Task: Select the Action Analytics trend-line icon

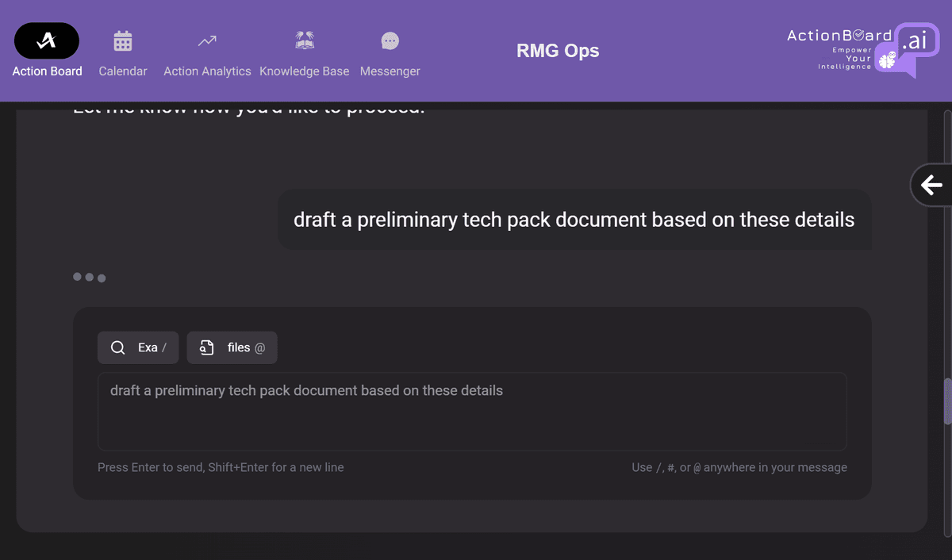Action: coord(207,40)
